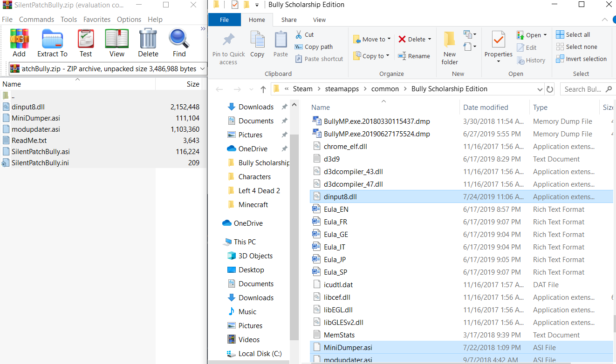Click Paste shortcut in the ribbon
This screenshot has height=364, width=616.
click(x=319, y=59)
